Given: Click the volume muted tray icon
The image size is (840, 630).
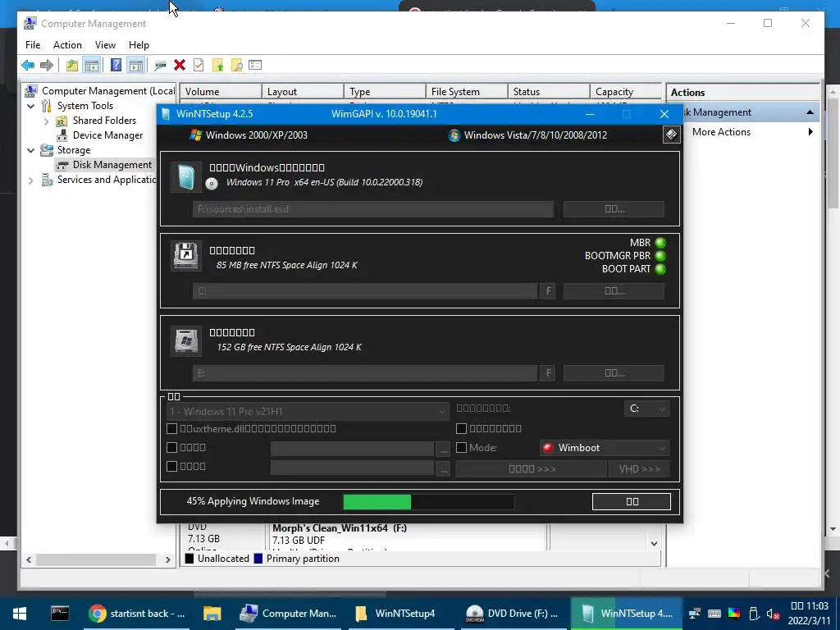Looking at the screenshot, I should click(773, 614).
